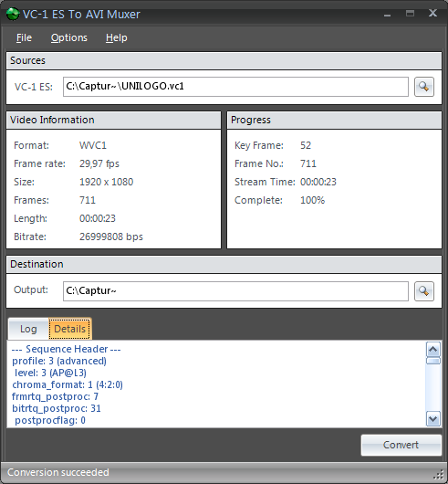Click the details scrollbar down arrow
The height and width of the screenshot is (484, 448).
[432, 419]
